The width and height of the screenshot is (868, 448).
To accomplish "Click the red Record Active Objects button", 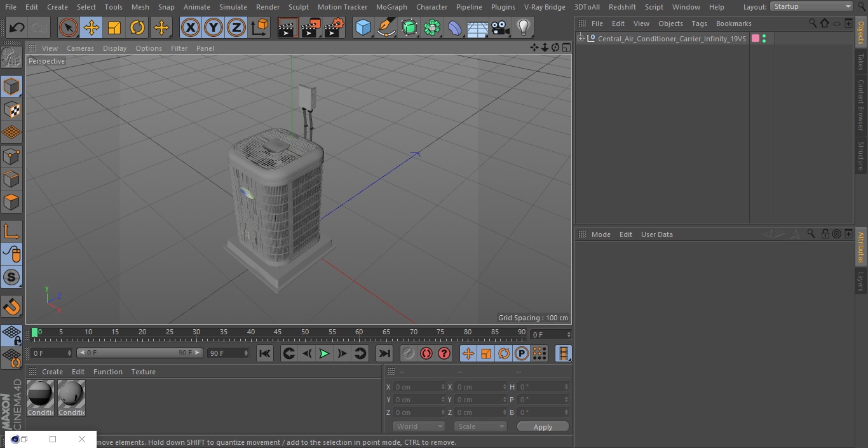I will pyautogui.click(x=426, y=353).
